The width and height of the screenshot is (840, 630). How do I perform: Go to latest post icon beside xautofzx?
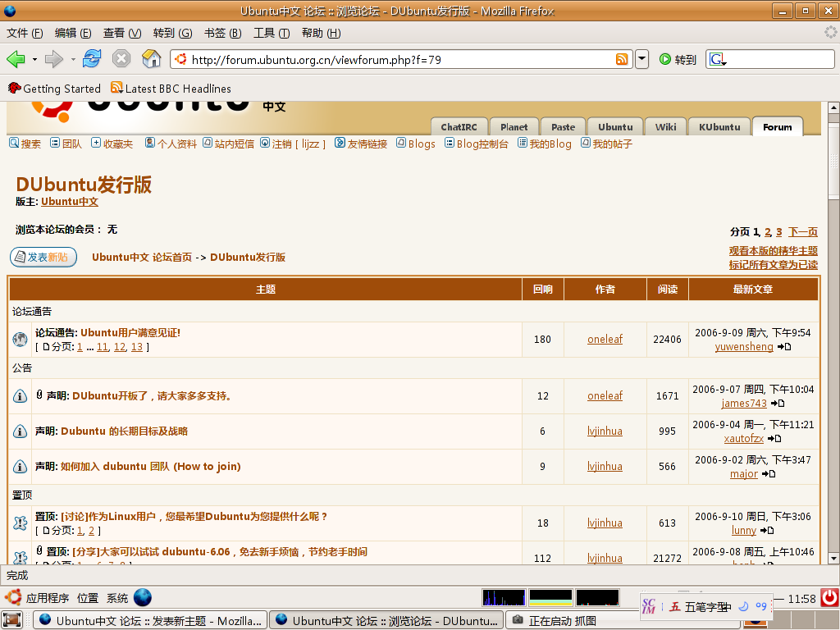coord(774,439)
